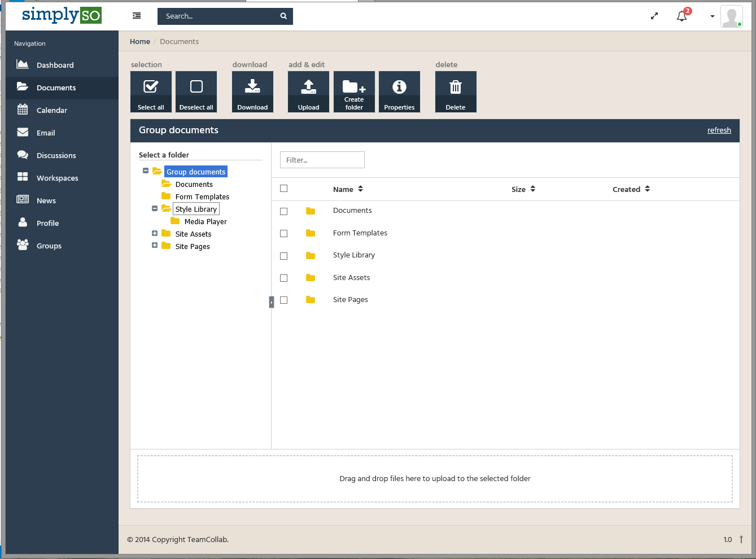Click the scroll-to-top arrow in footer

[x=741, y=539]
